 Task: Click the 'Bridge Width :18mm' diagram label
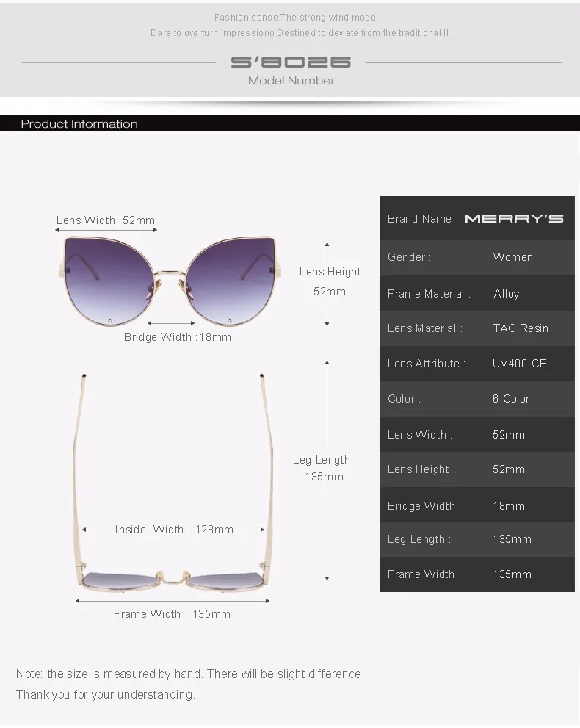[x=177, y=337]
